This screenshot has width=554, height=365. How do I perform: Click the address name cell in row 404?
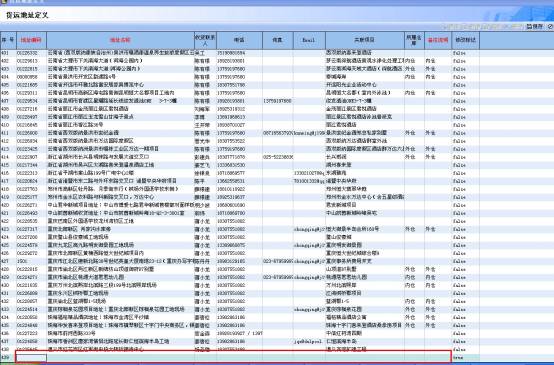coord(120,77)
